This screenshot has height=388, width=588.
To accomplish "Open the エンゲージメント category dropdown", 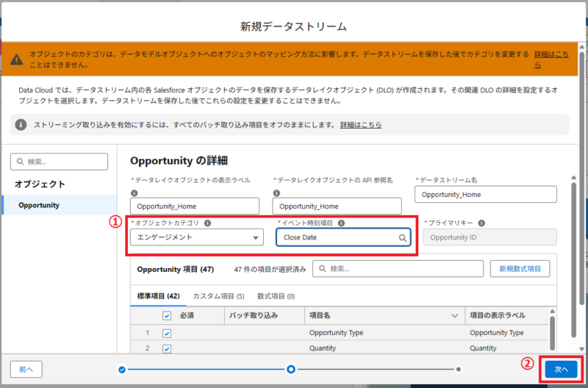I will [196, 237].
